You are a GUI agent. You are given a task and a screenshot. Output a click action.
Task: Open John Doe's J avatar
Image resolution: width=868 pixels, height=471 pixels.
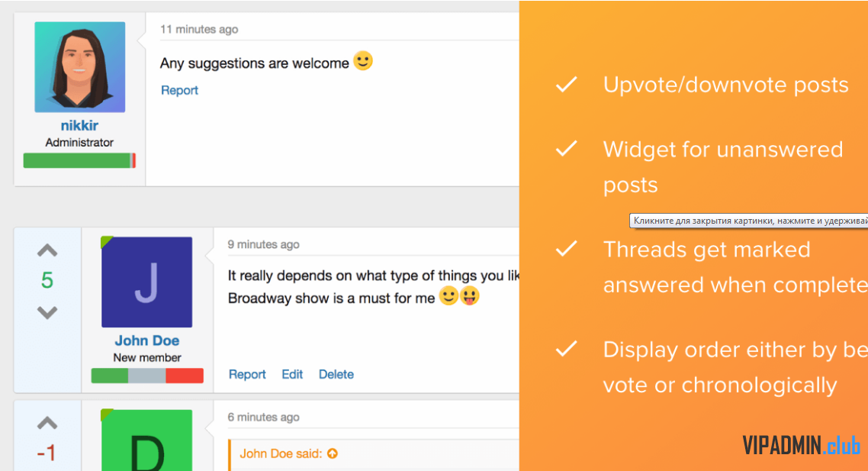click(x=146, y=282)
